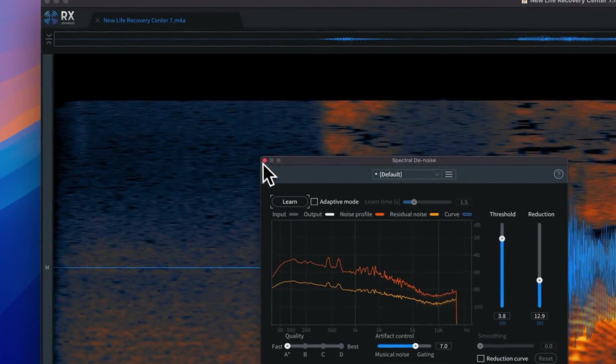616x364 pixels.
Task: Select the New Life Recovery Center 7.m4a tab
Action: click(144, 20)
